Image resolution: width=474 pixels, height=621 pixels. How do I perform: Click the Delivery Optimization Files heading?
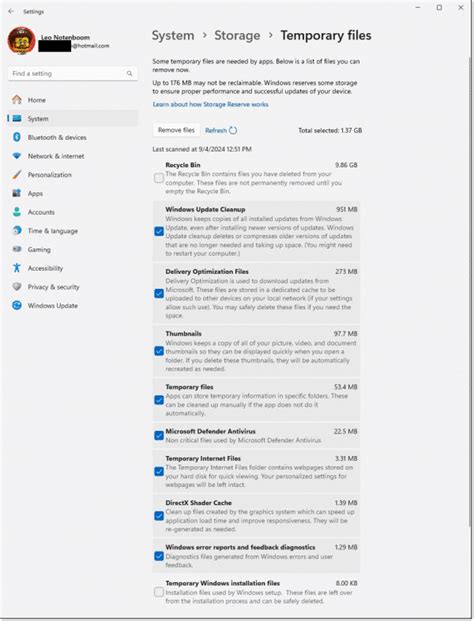[x=207, y=271]
